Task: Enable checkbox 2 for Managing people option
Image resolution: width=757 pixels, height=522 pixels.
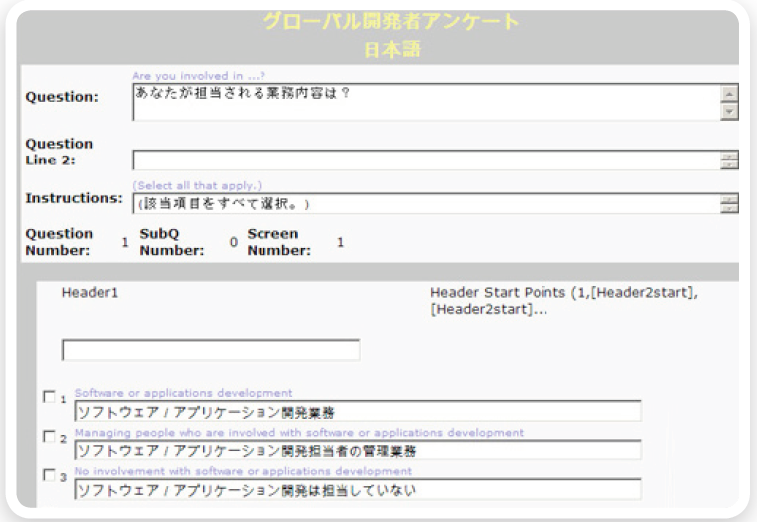Action: [x=50, y=437]
